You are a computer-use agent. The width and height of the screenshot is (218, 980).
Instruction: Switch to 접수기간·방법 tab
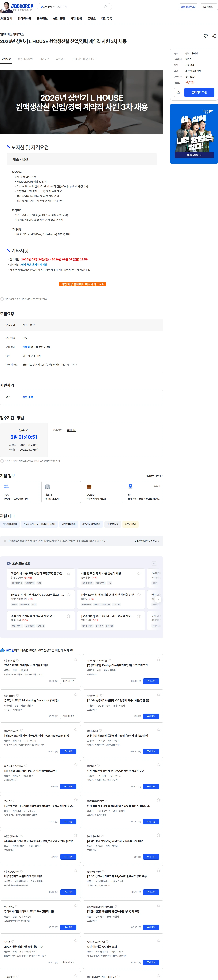coord(25,59)
